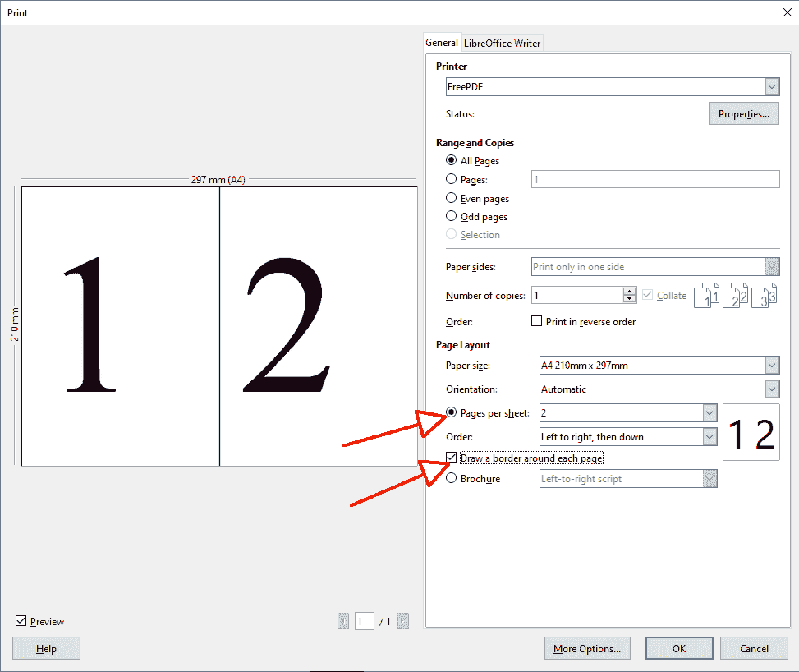This screenshot has width=799, height=672.
Task: Open the Orientation Automatic dropdown
Action: 771,389
